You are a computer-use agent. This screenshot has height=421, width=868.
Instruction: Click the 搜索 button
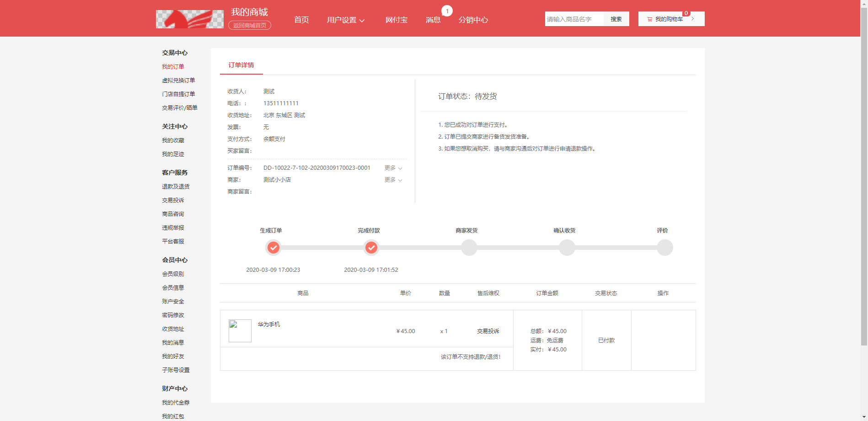point(616,19)
